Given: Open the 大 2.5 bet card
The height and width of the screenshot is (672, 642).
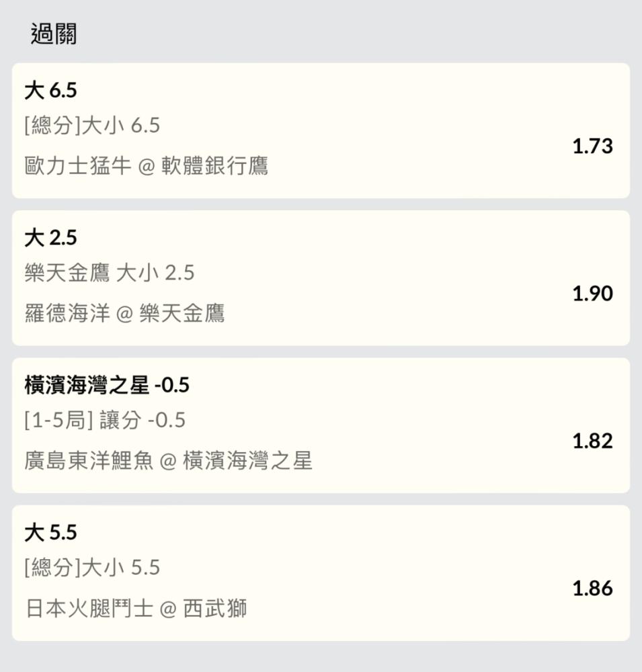Looking at the screenshot, I should pyautogui.click(x=321, y=278).
